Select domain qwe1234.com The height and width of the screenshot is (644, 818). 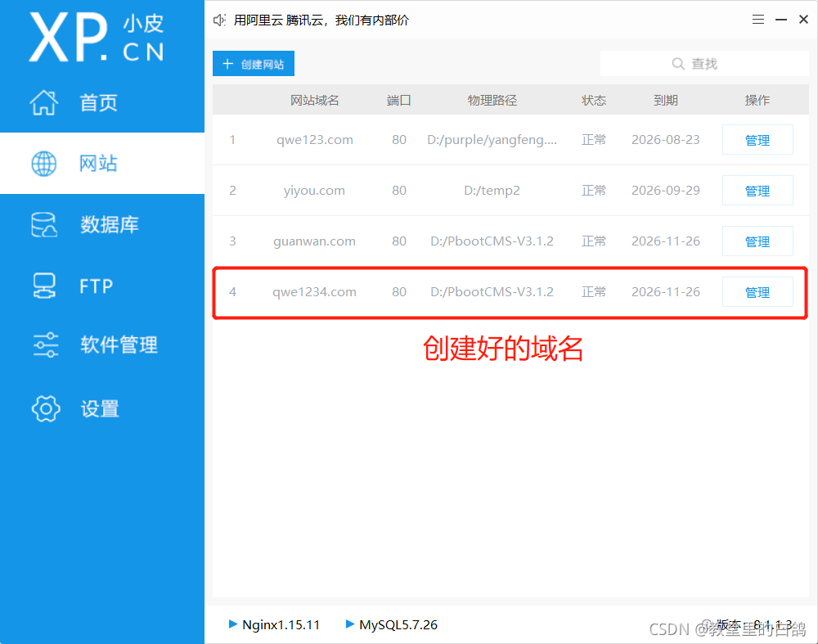(315, 292)
